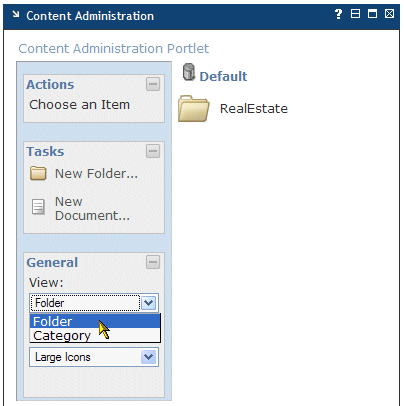Minimize the portlet using title bar icon
Screen dimensions: 404x406
point(355,14)
